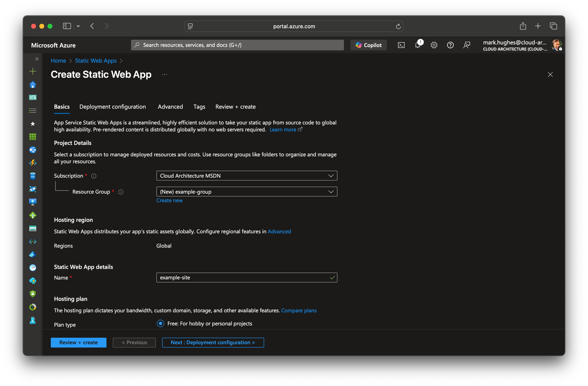Click the Microsoft Azure logo text
588x386 pixels.
(x=53, y=45)
